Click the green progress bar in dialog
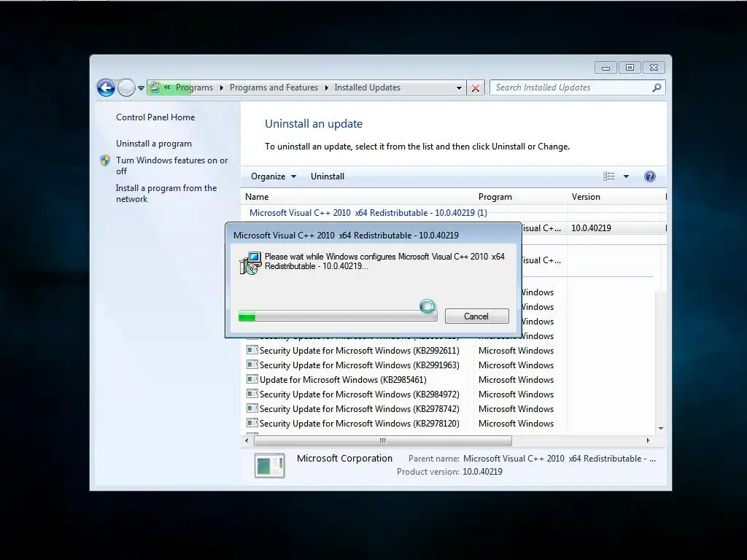Image resolution: width=747 pixels, height=560 pixels. [x=337, y=316]
